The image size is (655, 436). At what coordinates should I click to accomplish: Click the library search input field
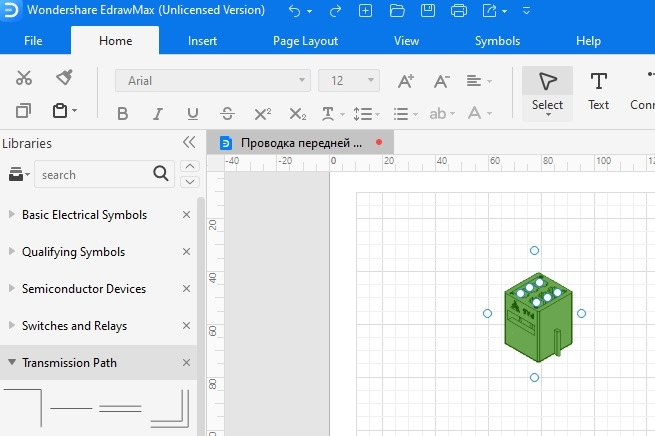pos(92,174)
